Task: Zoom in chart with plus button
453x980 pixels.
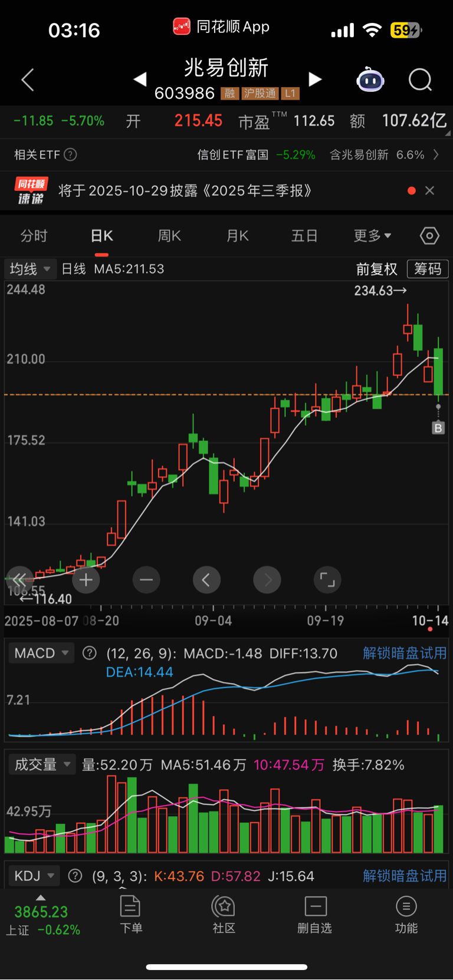Action: pos(86,580)
